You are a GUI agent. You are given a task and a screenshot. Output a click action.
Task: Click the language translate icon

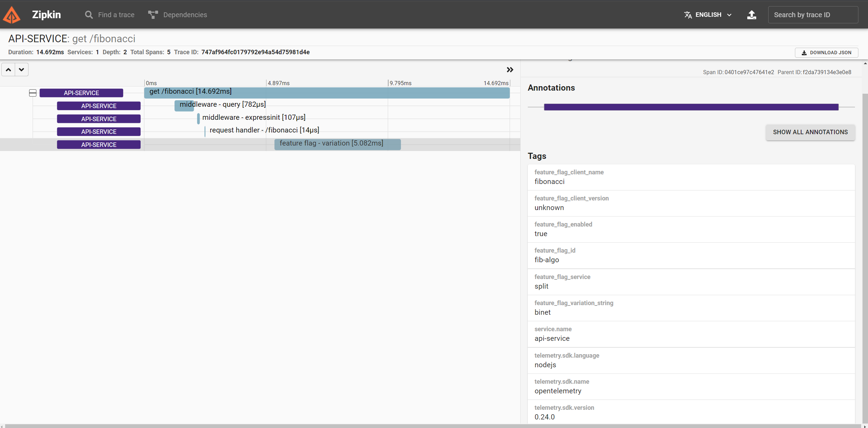(x=688, y=15)
